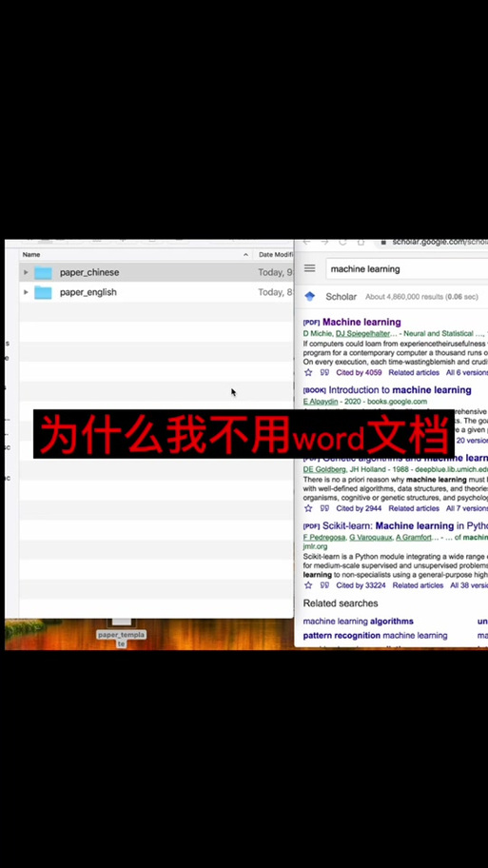This screenshot has width=488, height=868.
Task: Open 'Cited by 2944' link
Action: (359, 508)
